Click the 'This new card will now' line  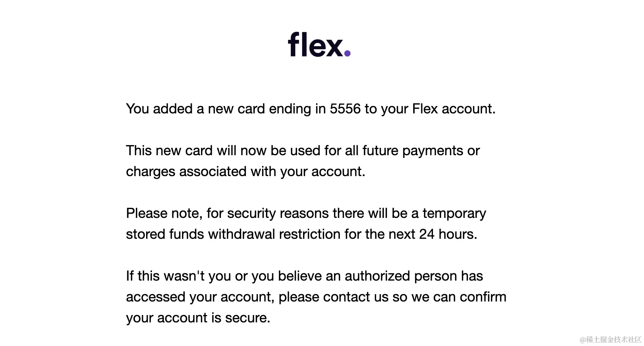pos(303,151)
